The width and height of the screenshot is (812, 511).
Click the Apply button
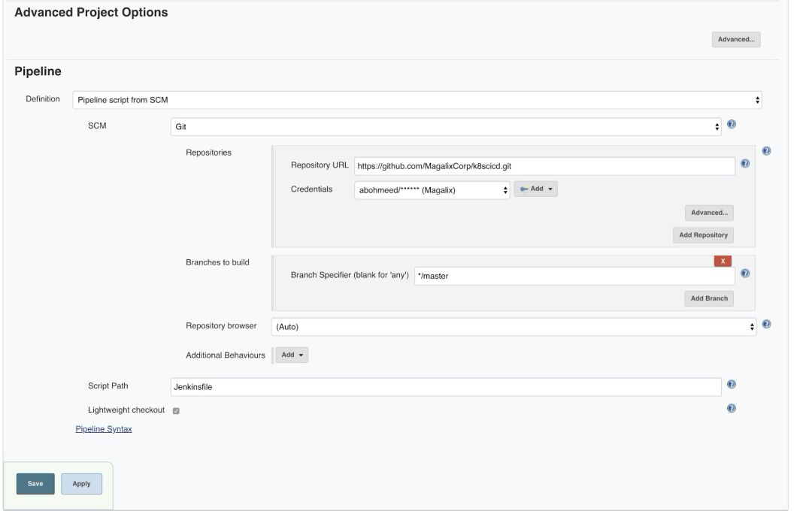(x=81, y=484)
